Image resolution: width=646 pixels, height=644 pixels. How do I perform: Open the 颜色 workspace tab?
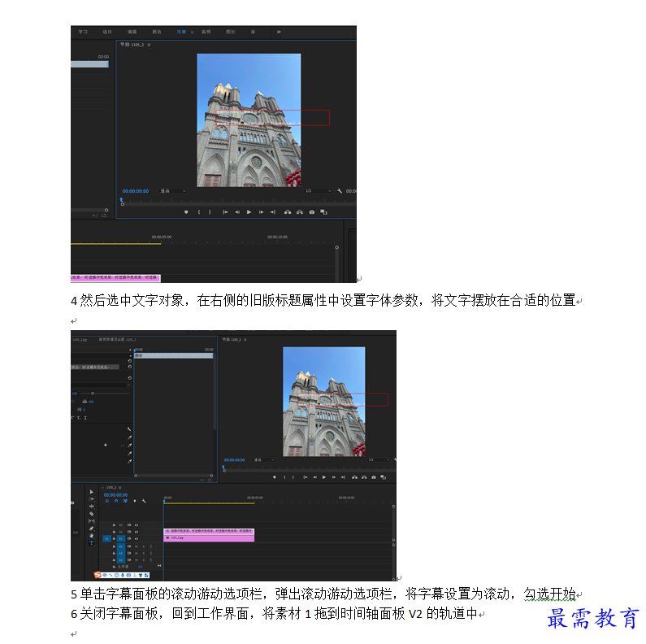tap(157, 32)
